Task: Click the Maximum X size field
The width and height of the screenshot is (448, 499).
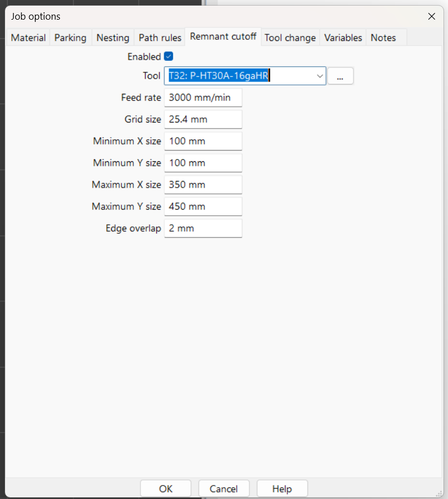Action: (202, 184)
